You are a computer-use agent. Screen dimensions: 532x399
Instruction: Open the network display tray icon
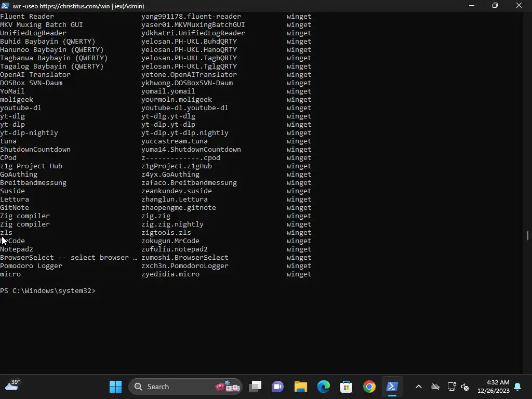451,387
